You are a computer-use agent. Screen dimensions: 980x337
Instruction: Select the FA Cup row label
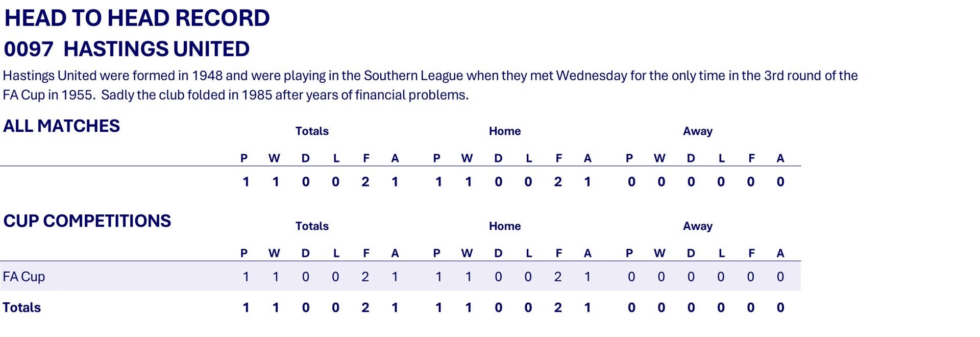24,277
